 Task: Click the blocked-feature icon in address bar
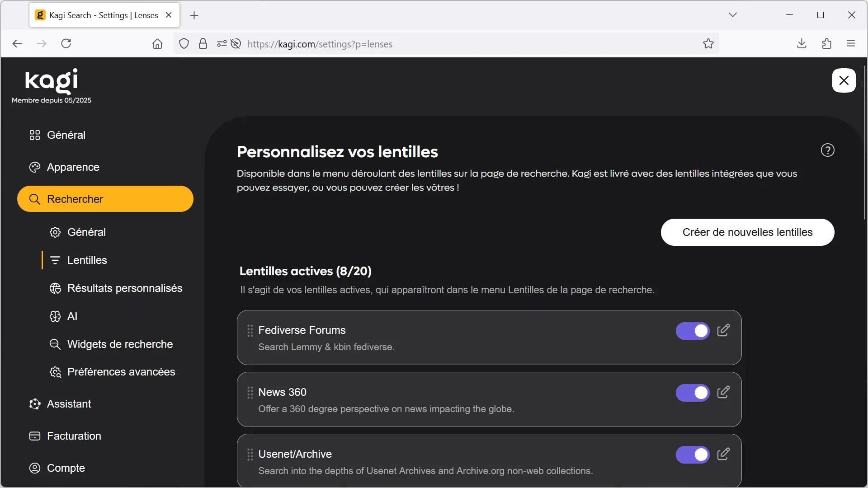(x=236, y=44)
